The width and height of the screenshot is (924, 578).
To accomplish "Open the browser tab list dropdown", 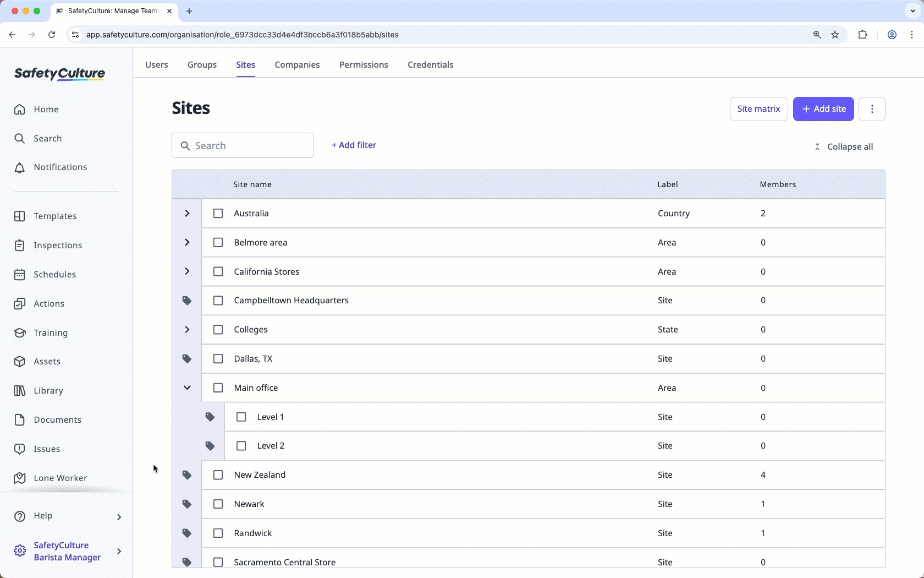I will tap(913, 11).
